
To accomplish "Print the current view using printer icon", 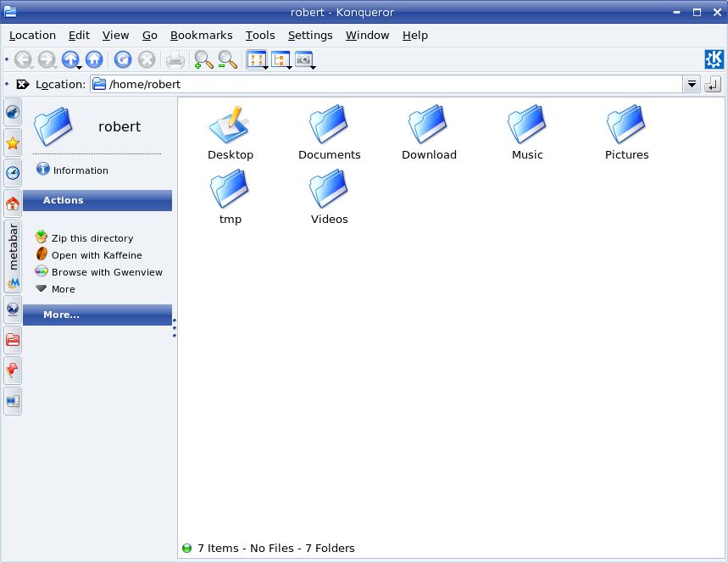I will tap(175, 60).
